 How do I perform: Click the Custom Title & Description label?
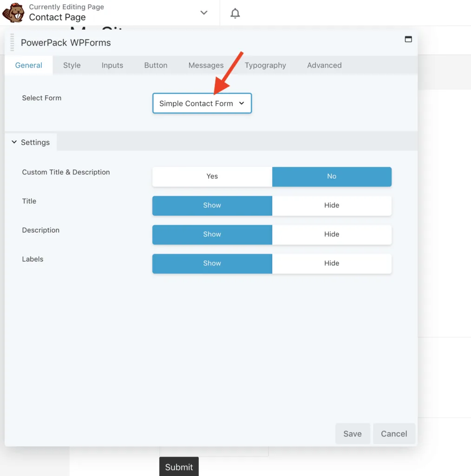coord(66,172)
